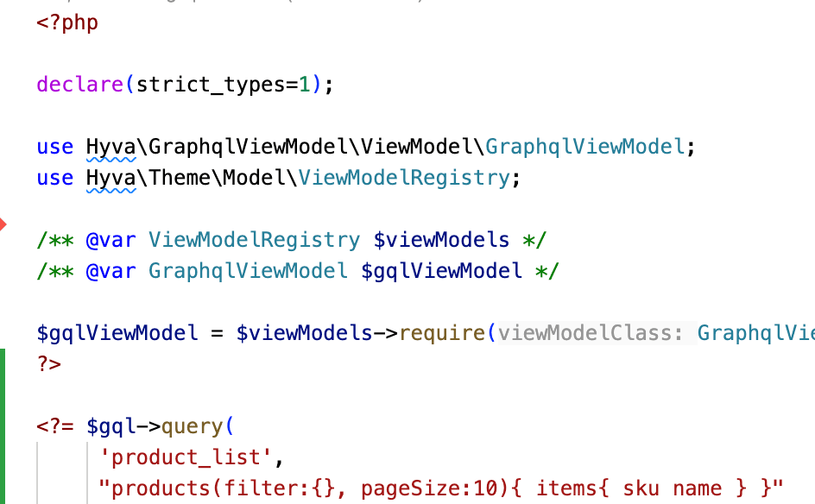Click underlined Hyva in the GraphqlViewModel use line
This screenshot has height=504, width=815.
(x=111, y=147)
